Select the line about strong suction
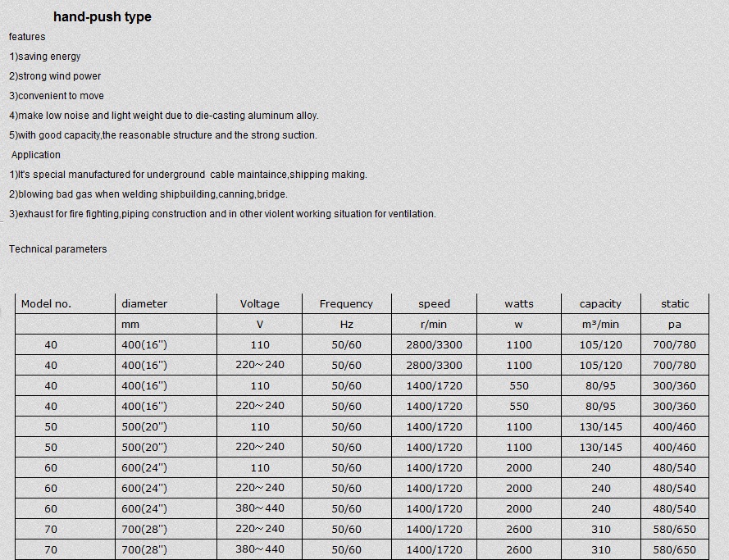This screenshot has width=729, height=560. click(x=162, y=135)
